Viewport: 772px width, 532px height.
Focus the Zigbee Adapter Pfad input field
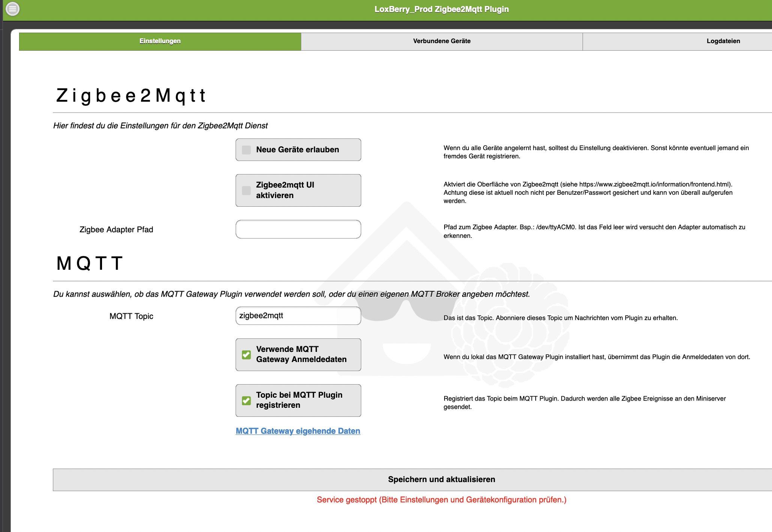point(298,229)
